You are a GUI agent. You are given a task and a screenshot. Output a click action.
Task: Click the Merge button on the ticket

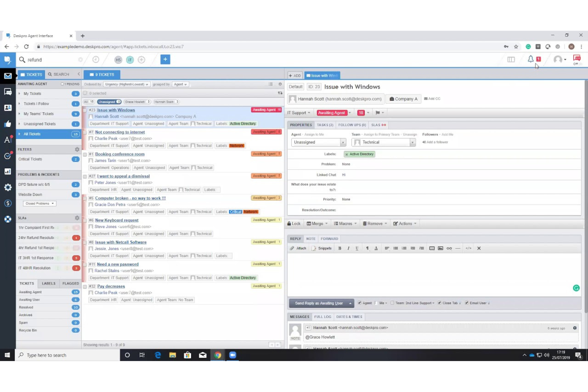point(317,223)
